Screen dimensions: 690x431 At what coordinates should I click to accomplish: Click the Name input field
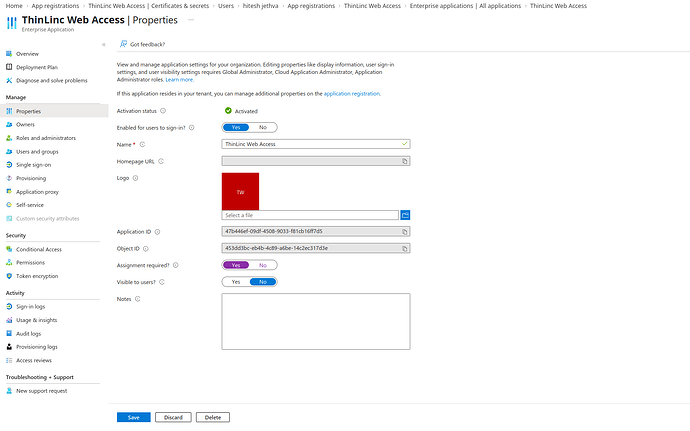point(316,144)
